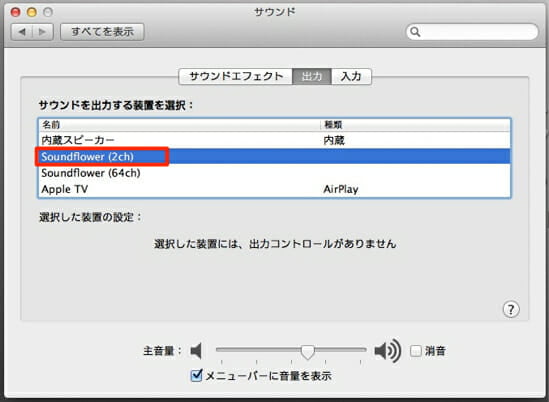Select Apple TV output device

tap(274, 189)
